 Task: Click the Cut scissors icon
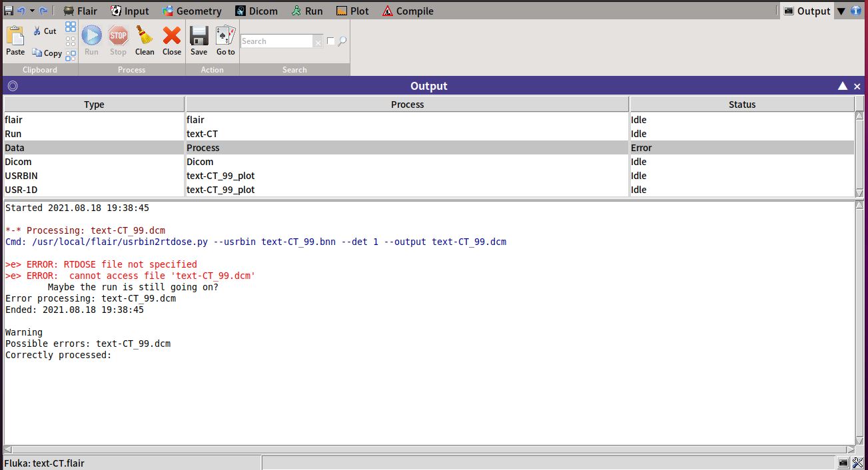44,31
